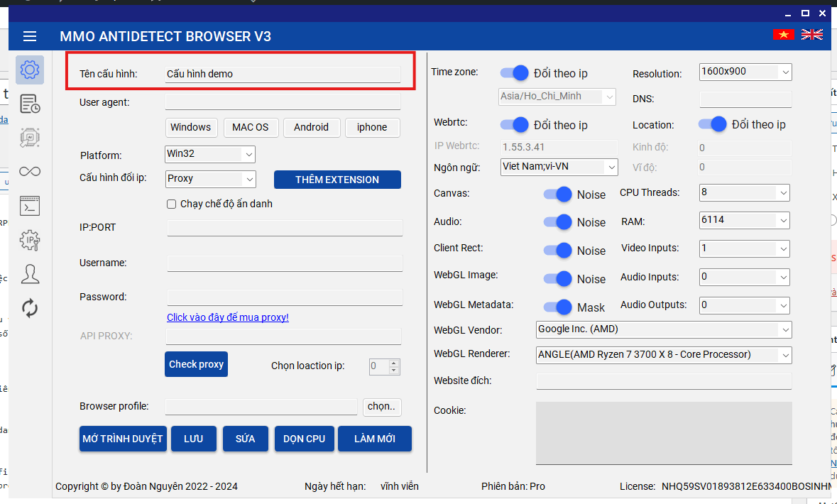
Task: Click the refresh update sidebar icon
Action: click(x=30, y=308)
